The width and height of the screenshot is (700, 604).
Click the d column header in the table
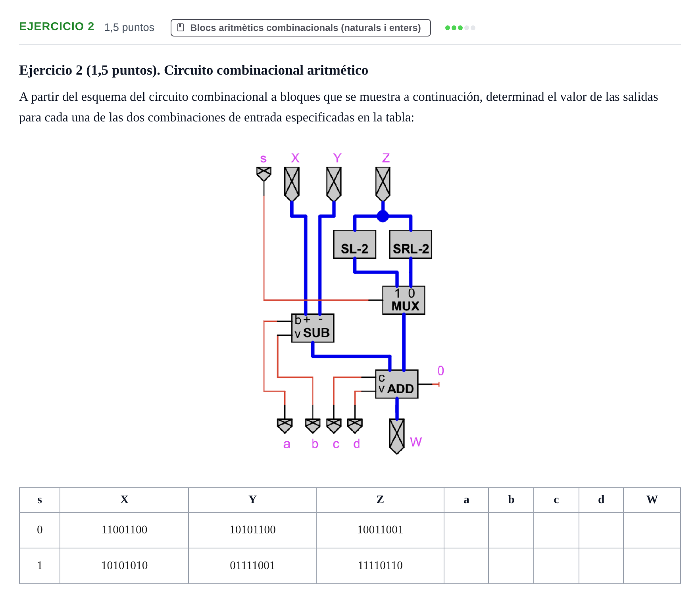(601, 500)
